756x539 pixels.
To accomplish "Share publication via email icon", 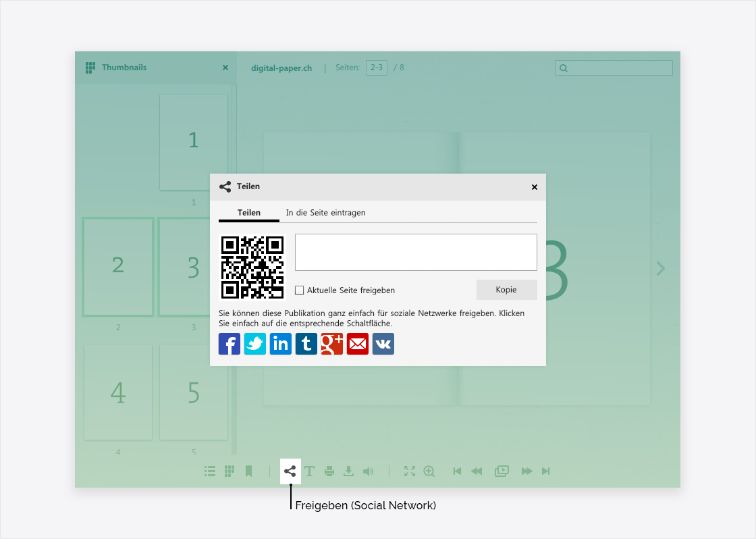I will [x=358, y=344].
